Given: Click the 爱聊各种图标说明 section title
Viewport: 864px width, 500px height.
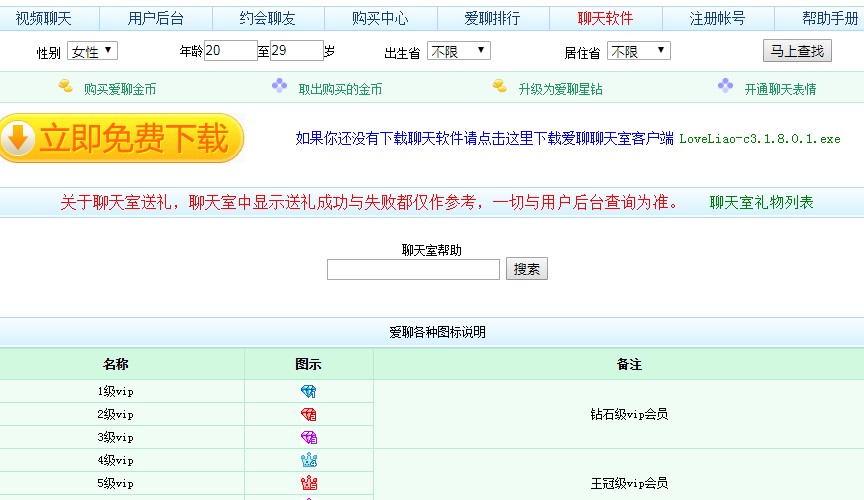Looking at the screenshot, I should point(438,332).
